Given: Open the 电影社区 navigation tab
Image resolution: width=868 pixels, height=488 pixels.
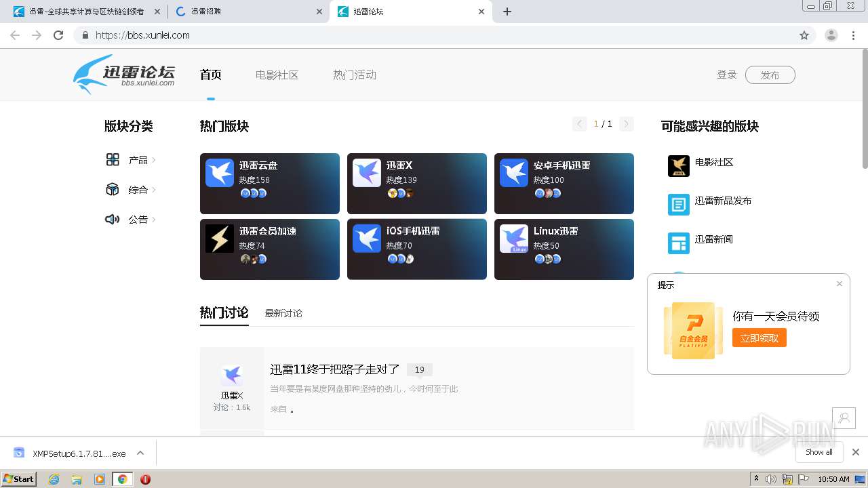Looking at the screenshot, I should [x=277, y=75].
